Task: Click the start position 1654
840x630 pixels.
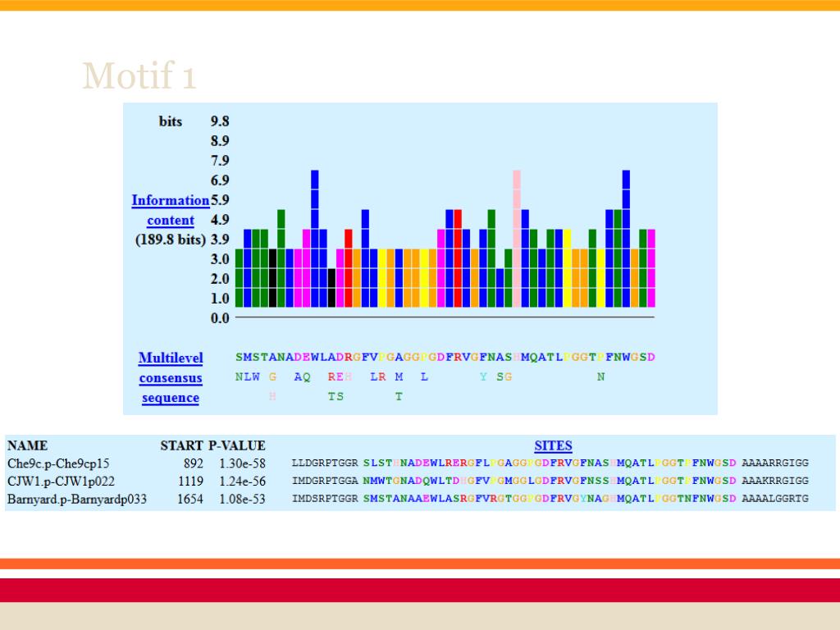Action: pyautogui.click(x=190, y=497)
